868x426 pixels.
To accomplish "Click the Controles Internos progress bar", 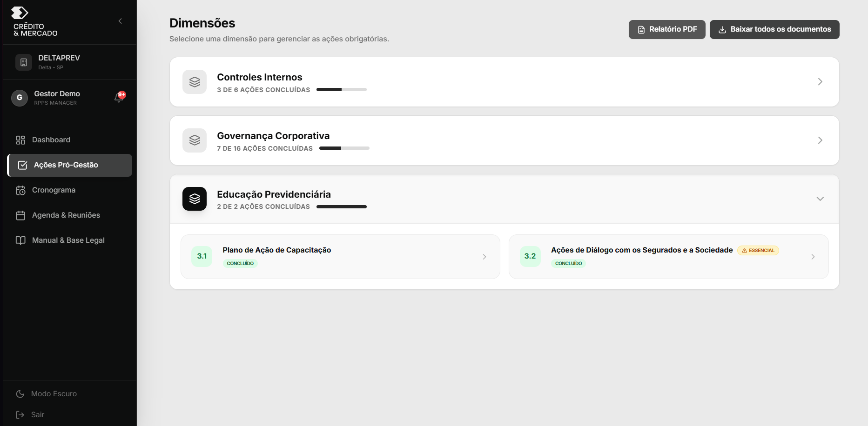I will [x=342, y=89].
